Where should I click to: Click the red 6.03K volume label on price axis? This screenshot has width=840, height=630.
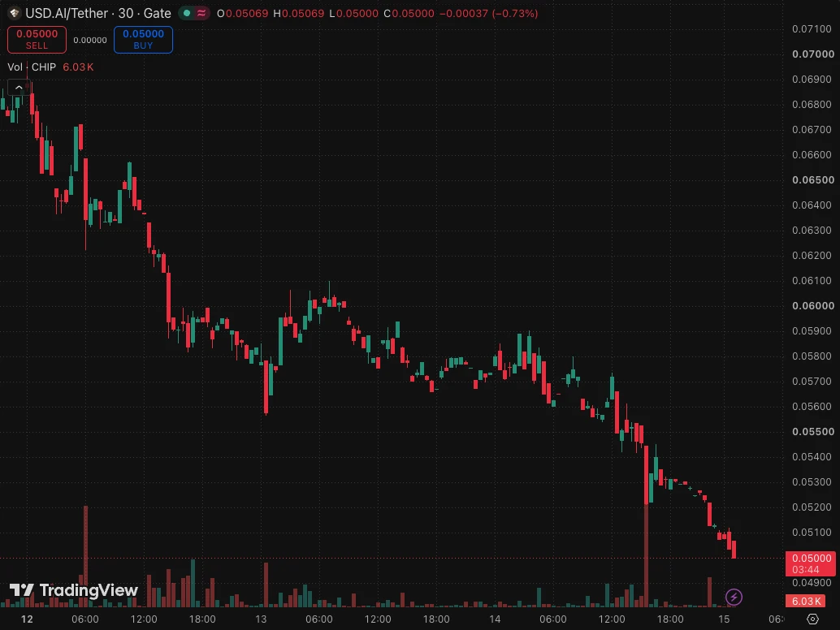coord(805,601)
